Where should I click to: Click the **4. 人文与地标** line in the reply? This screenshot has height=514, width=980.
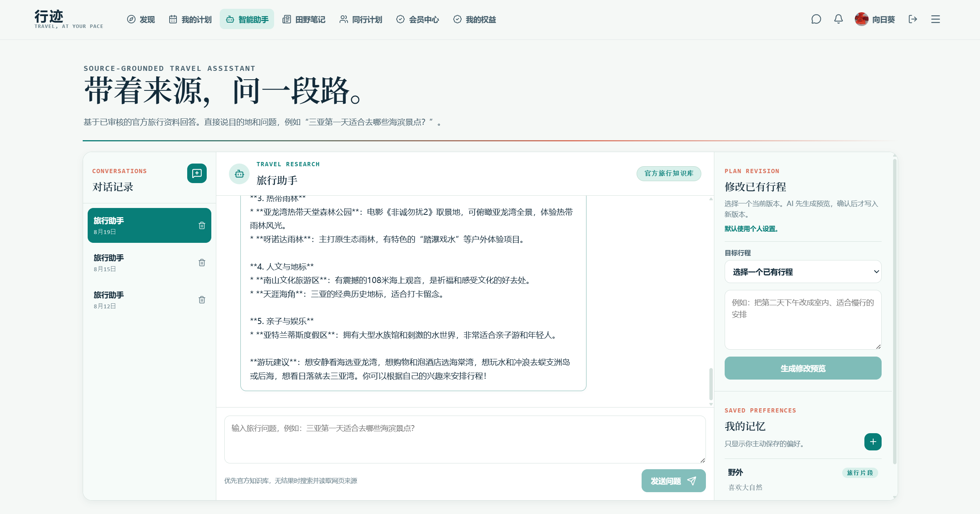(x=282, y=267)
